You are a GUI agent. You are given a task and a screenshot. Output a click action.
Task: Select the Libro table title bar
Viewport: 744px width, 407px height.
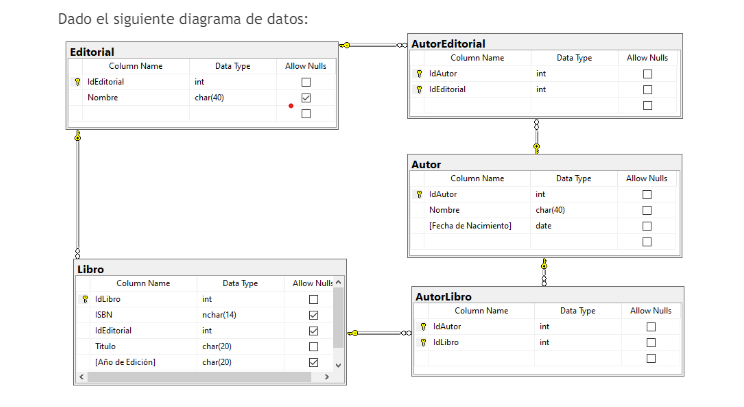210,269
